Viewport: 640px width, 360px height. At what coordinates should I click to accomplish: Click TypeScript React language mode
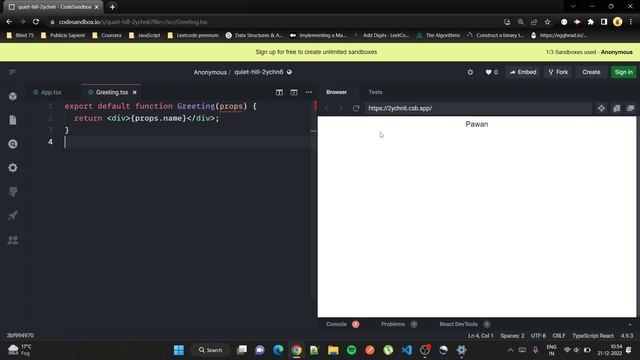click(593, 336)
